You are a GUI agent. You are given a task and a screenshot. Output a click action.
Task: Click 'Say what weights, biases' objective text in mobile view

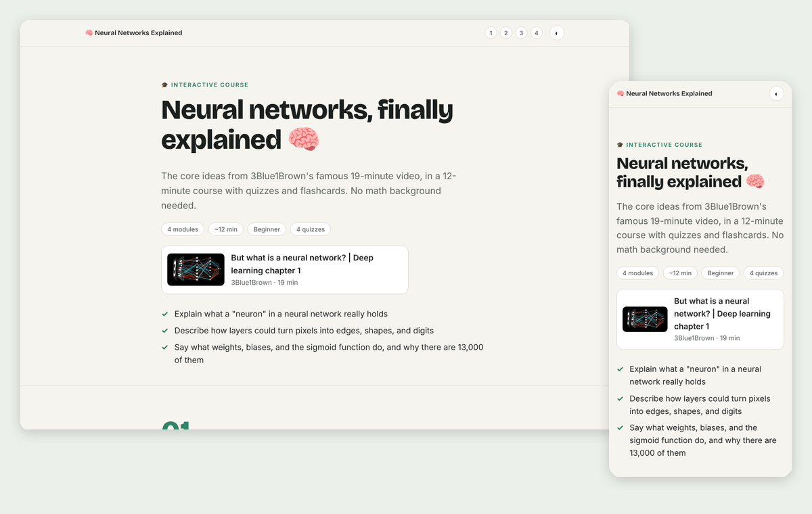[703, 440]
